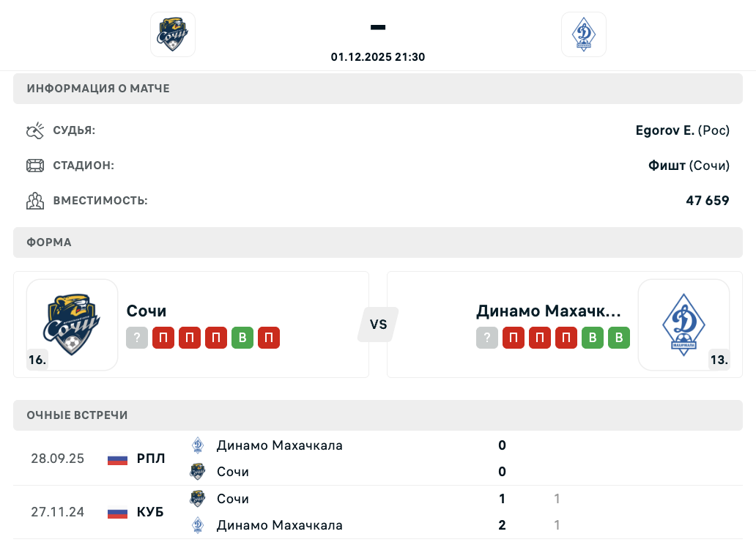Open the 27.11.24 КУБ head-to-head match

(x=293, y=512)
